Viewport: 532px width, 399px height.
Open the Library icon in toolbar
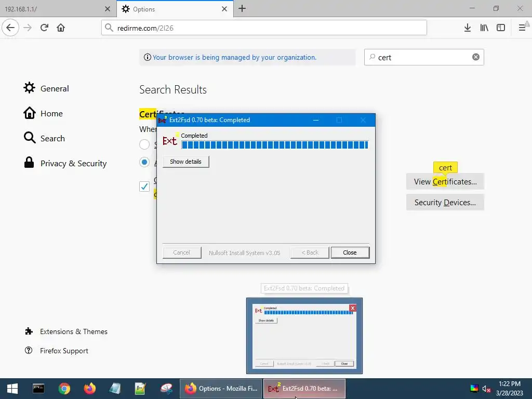[x=484, y=28]
